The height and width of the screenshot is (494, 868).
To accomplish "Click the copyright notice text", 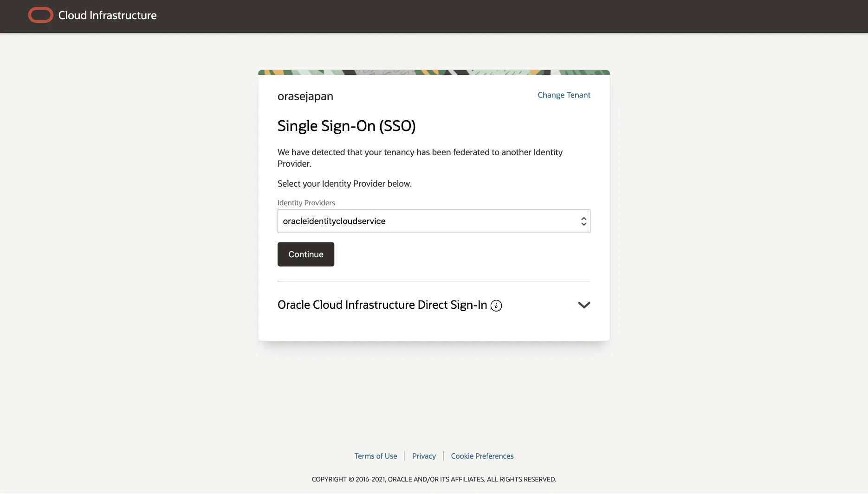I will (x=434, y=479).
